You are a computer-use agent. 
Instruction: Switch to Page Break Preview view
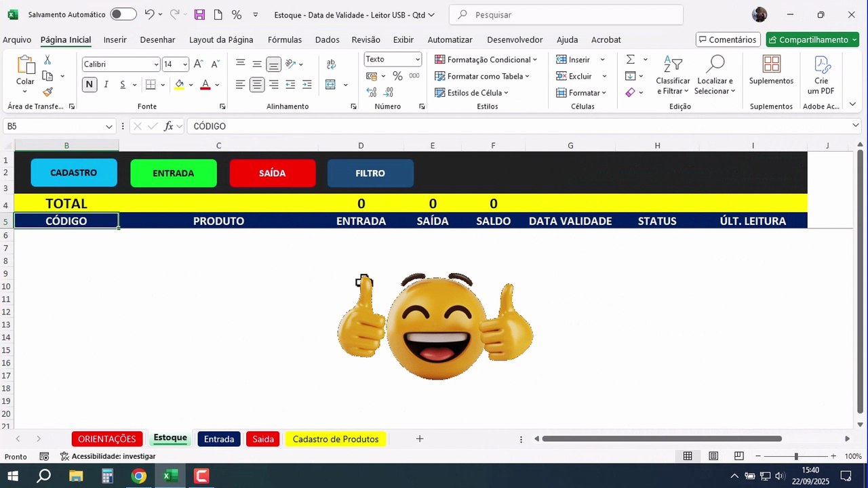pos(739,456)
